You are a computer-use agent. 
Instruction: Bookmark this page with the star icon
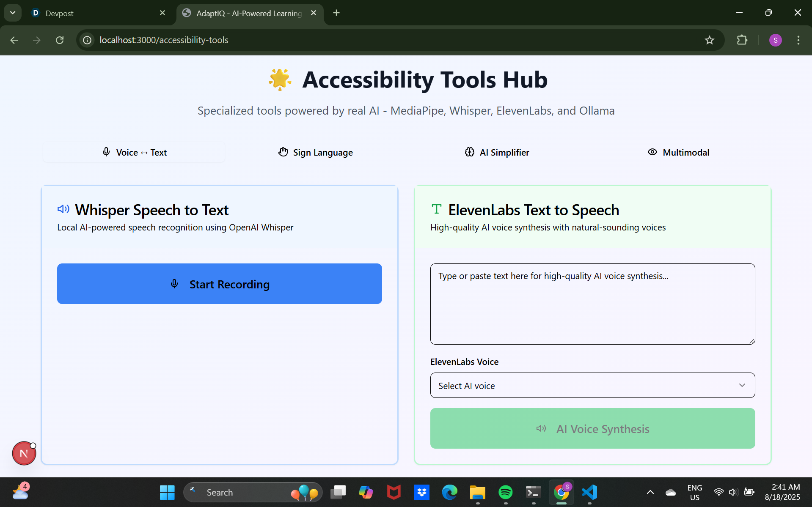pyautogui.click(x=710, y=40)
